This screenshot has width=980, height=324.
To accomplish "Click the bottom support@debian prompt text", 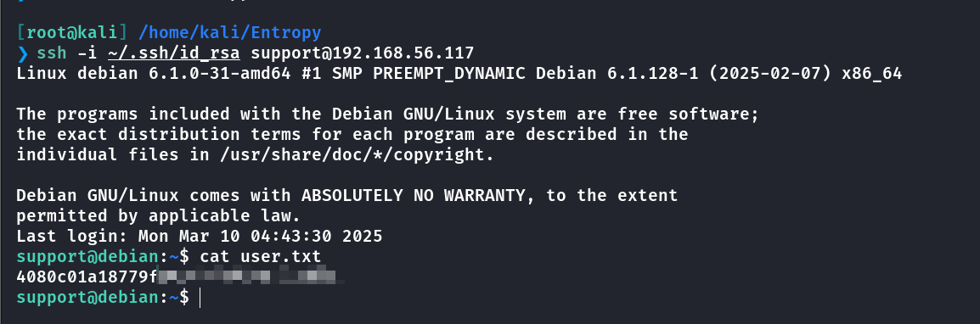I will pos(87,298).
